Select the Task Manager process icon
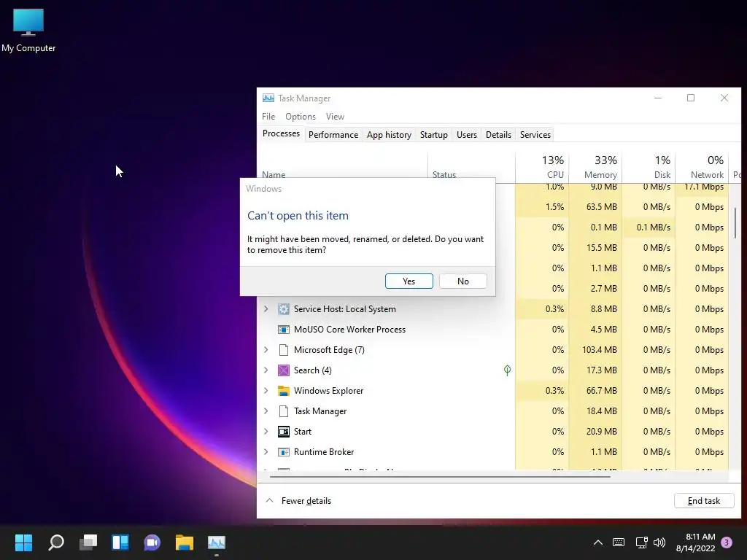The image size is (747, 560). [x=284, y=411]
